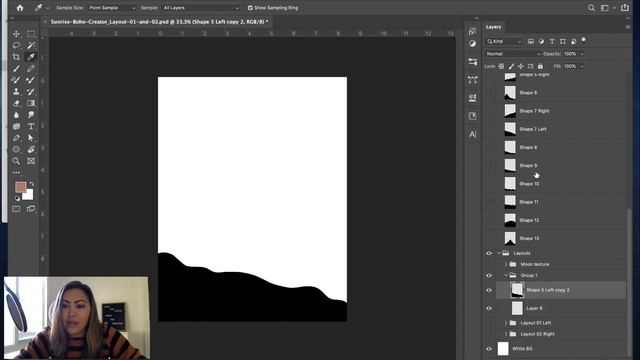Toggle lock transparent pixels

click(x=501, y=66)
